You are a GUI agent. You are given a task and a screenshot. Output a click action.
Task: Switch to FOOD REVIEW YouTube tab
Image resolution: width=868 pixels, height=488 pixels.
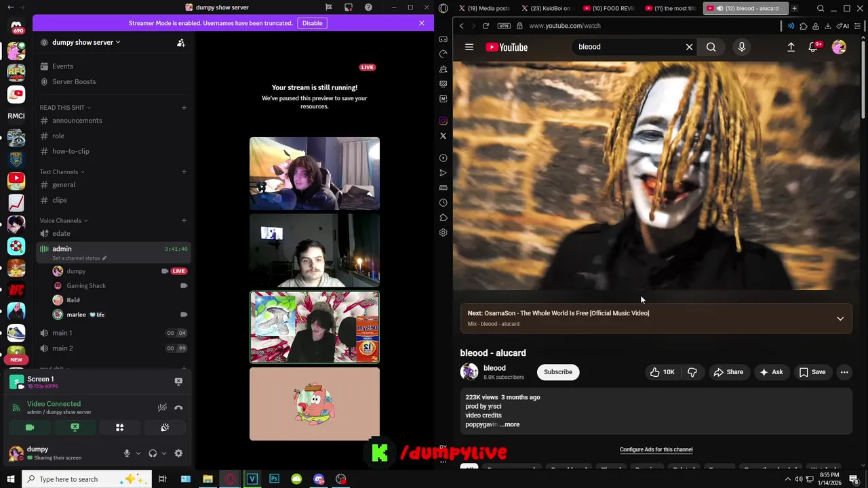608,8
